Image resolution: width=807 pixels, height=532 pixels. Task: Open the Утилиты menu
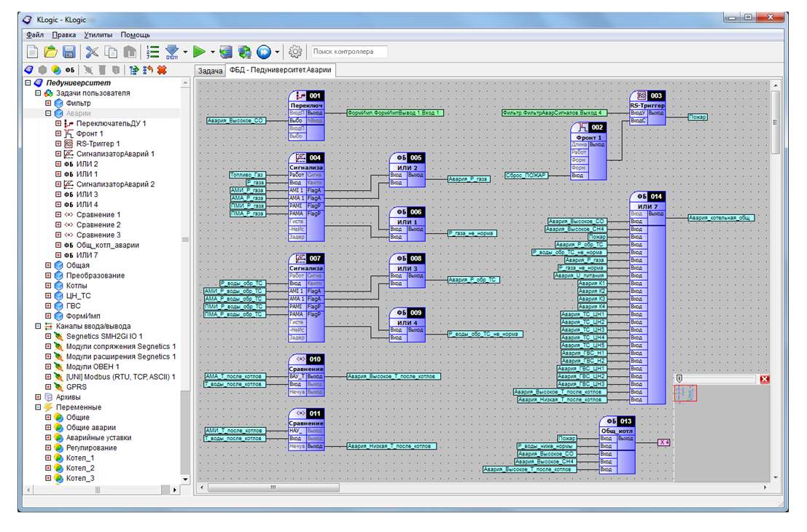[x=98, y=34]
